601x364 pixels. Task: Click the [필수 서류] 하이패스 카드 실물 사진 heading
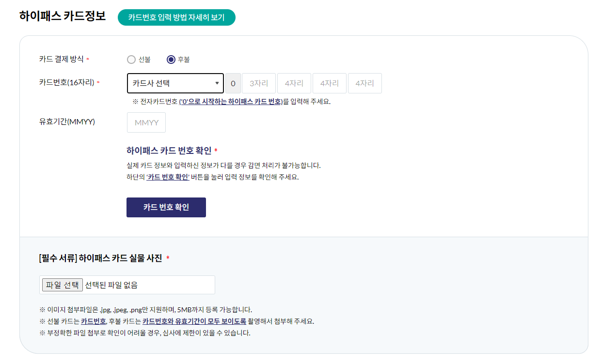(101, 258)
